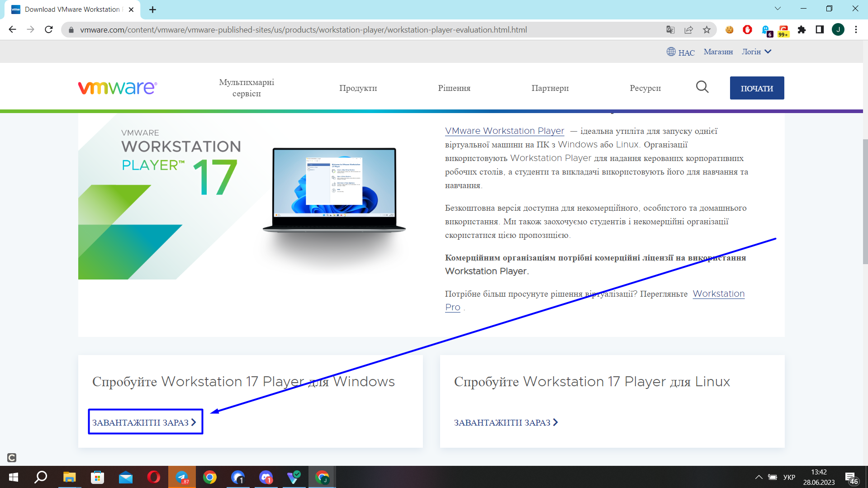Open the Extensions puzzle icon

802,30
